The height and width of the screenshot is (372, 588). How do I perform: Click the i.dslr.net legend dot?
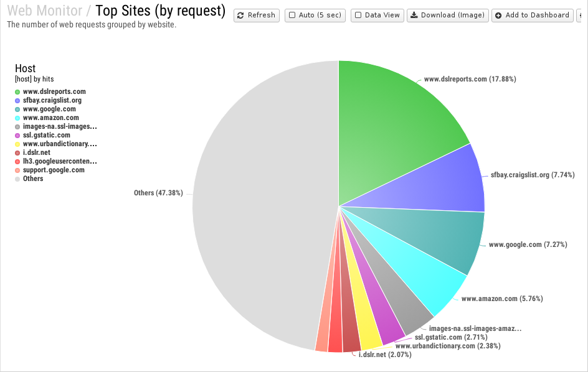coord(17,153)
